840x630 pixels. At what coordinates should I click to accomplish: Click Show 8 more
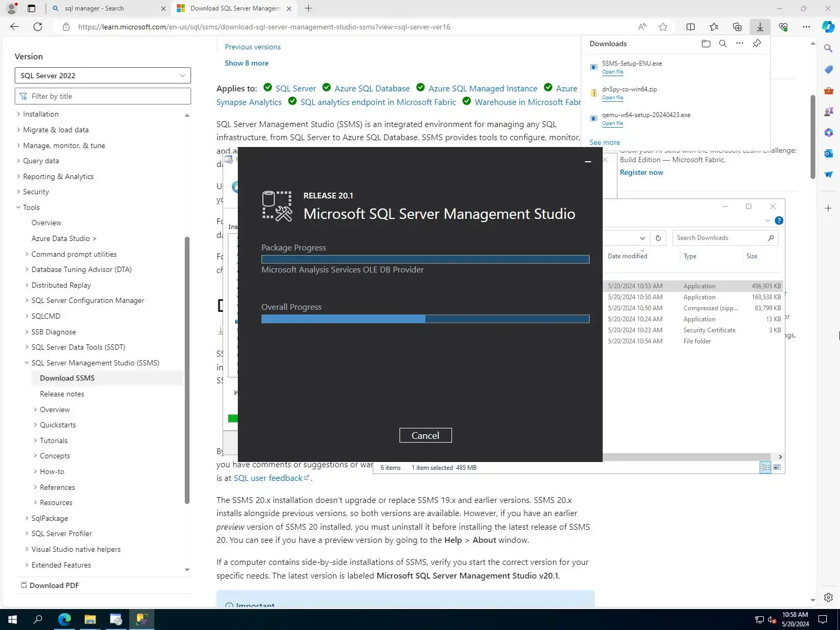247,63
